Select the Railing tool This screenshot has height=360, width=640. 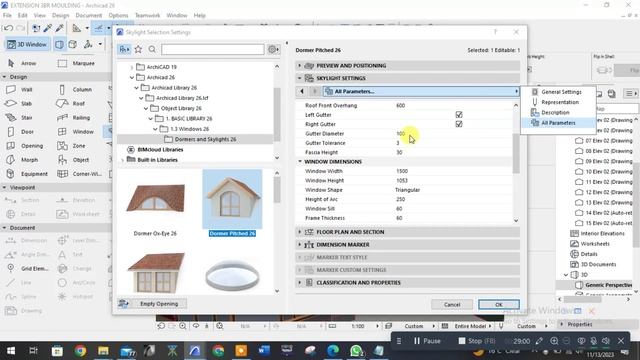point(74,118)
